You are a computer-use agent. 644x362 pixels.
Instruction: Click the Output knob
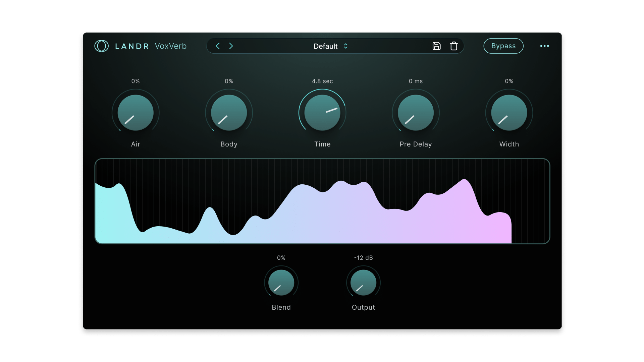[x=363, y=283]
